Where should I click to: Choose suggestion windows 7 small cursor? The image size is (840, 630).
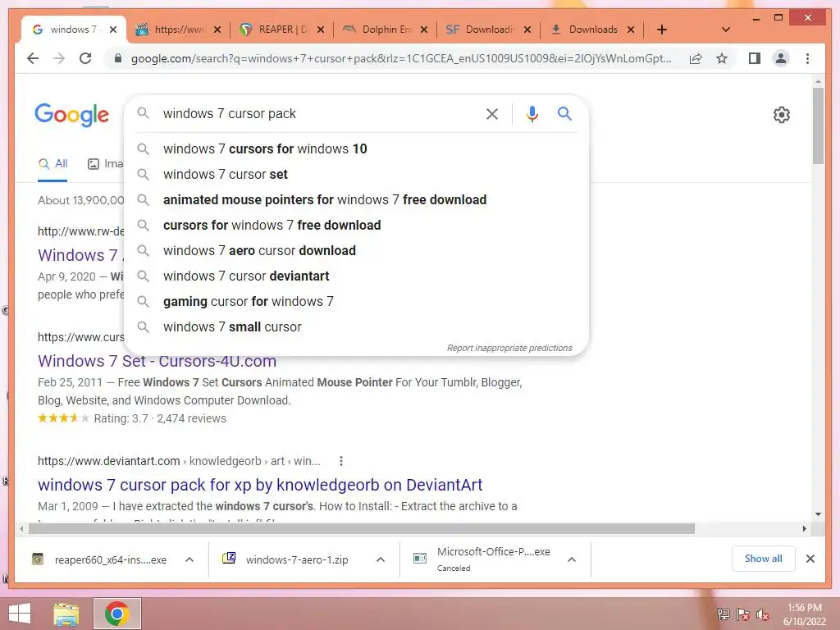click(356, 326)
